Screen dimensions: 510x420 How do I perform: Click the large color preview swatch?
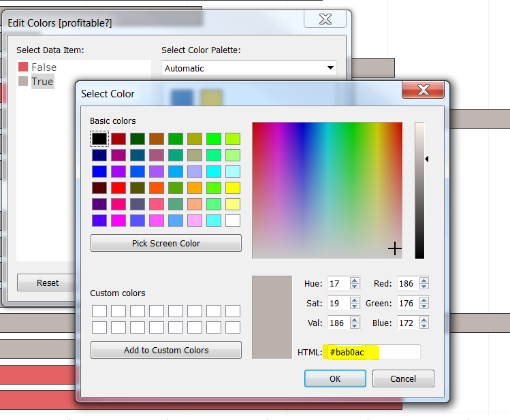pyautogui.click(x=272, y=317)
